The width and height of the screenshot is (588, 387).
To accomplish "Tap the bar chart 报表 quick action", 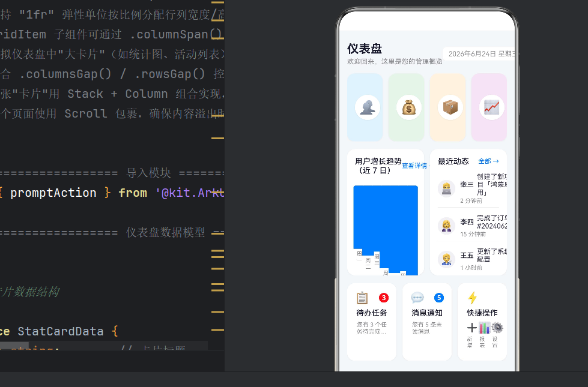I will tap(483, 328).
